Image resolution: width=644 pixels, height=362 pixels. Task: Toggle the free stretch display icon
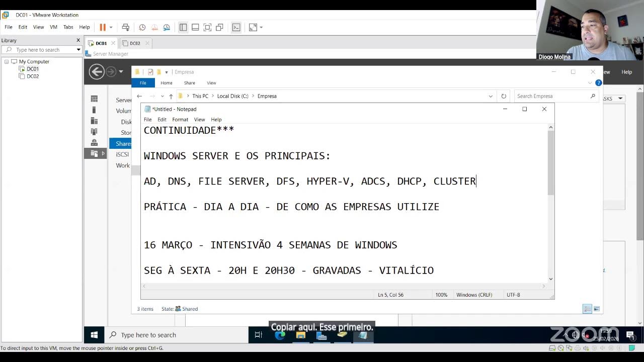(x=253, y=27)
